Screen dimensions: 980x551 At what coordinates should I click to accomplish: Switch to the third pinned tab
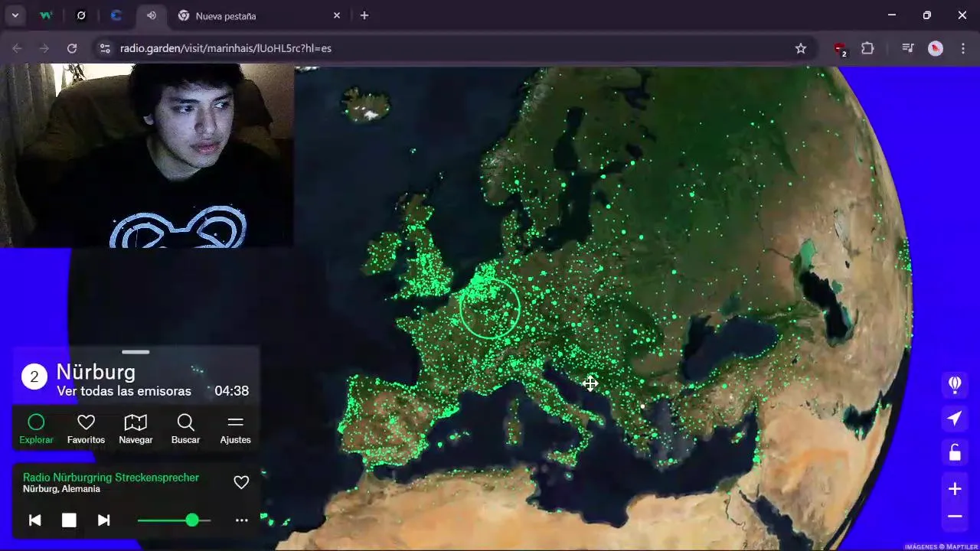tap(116, 15)
